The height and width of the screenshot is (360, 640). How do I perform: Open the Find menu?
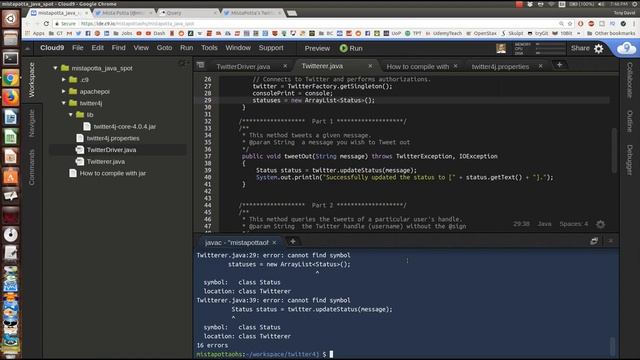coord(118,48)
